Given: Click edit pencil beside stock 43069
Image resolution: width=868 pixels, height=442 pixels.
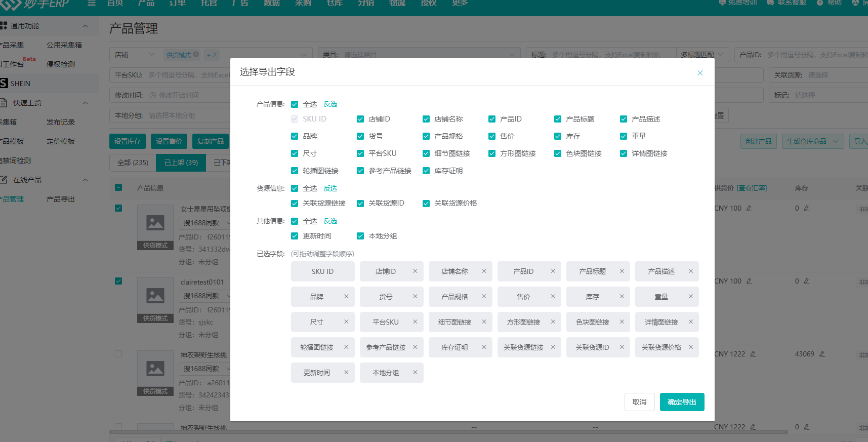Looking at the screenshot, I should 822,354.
